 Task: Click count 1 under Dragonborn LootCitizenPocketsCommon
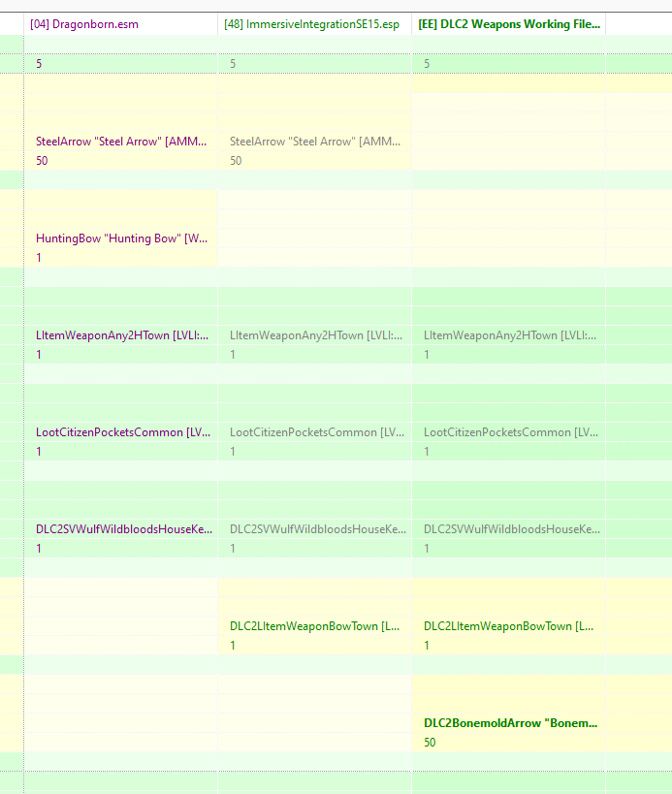39,452
